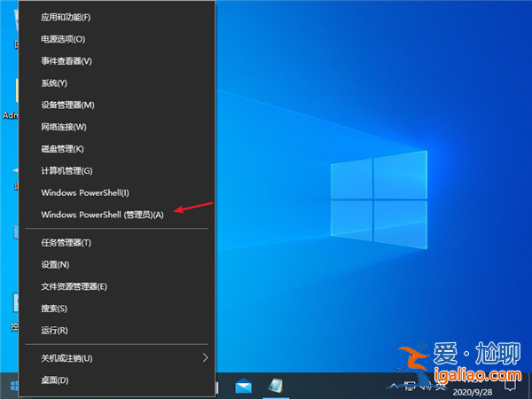Choose 桌面(D) to show desktop
The height and width of the screenshot is (399, 532).
116,380
